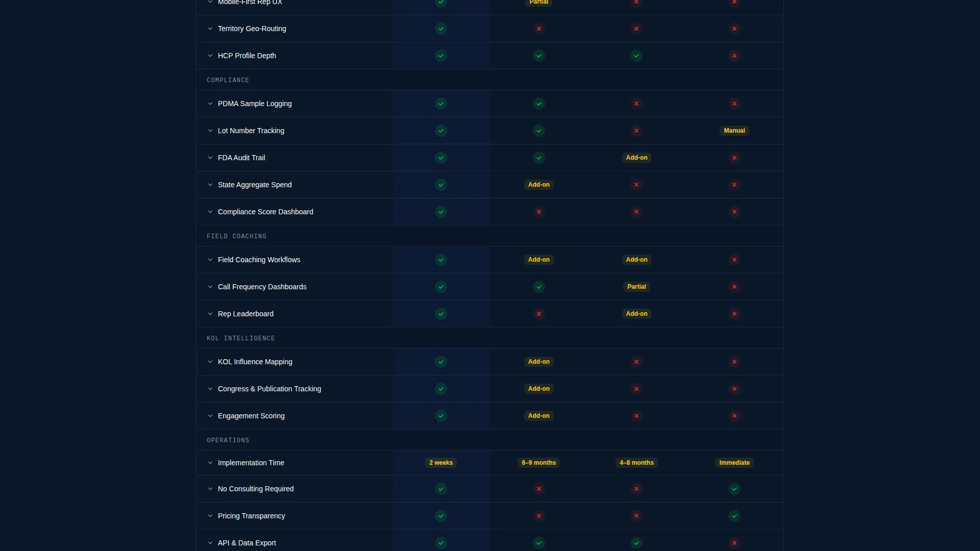Screen dimensions: 980x551
Task: Click the 2 weeks implementation time badge
Action: tap(441, 463)
